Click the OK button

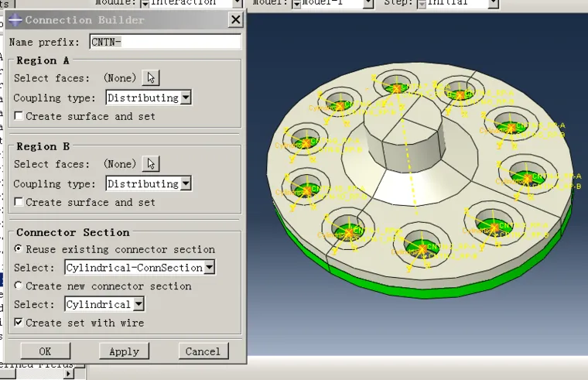[46, 351]
